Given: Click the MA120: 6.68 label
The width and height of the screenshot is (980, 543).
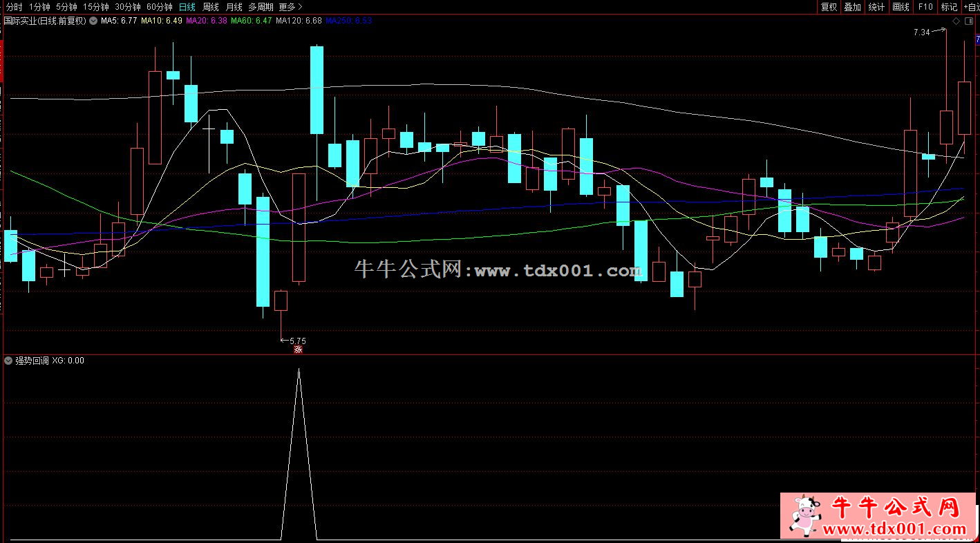Looking at the screenshot, I should pos(299,21).
